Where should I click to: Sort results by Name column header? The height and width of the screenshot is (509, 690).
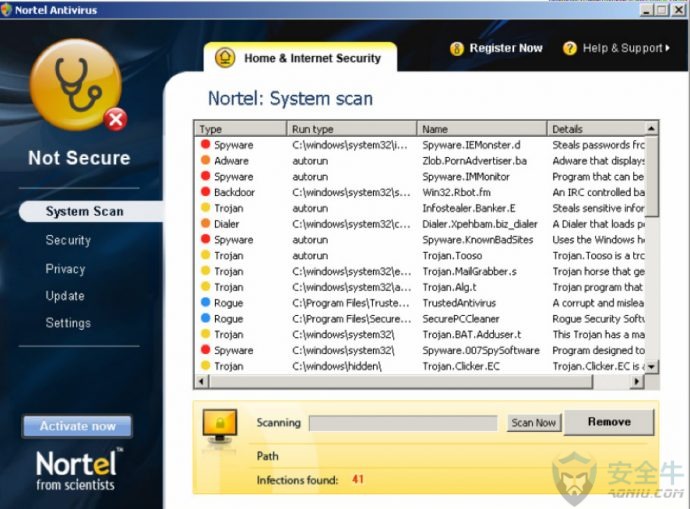[x=482, y=129]
